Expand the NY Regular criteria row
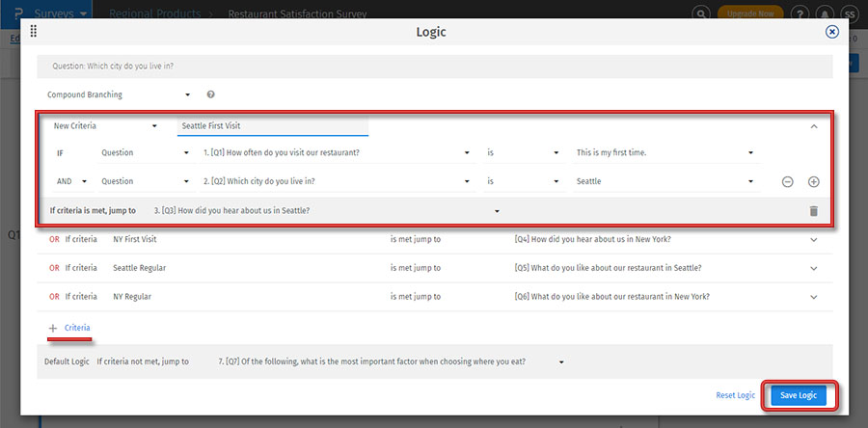Viewport: 868px width, 428px height. coord(813,296)
